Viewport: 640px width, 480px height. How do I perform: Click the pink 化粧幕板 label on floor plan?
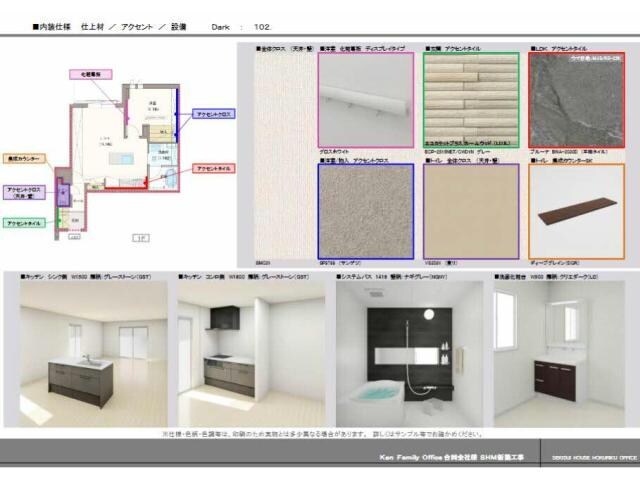tap(92, 74)
